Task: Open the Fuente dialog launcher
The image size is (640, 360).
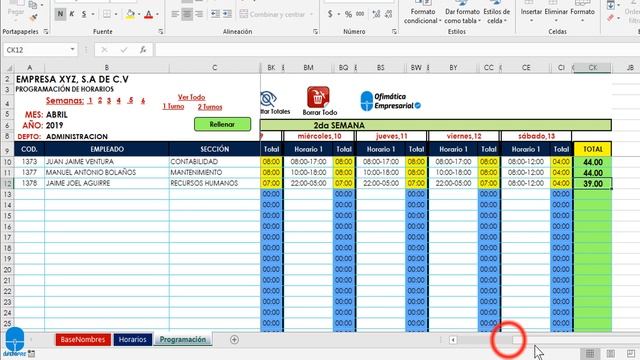Action: pos(161,31)
